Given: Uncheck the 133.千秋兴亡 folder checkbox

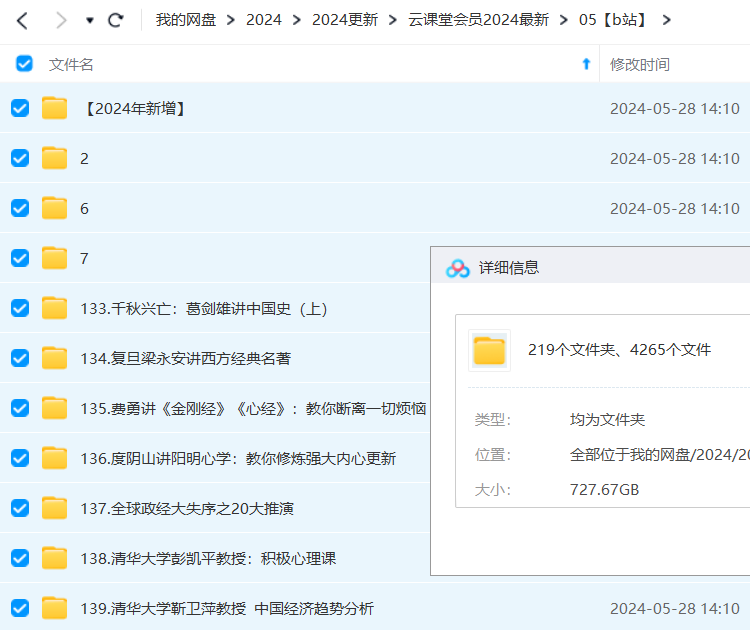Looking at the screenshot, I should click(x=20, y=308).
